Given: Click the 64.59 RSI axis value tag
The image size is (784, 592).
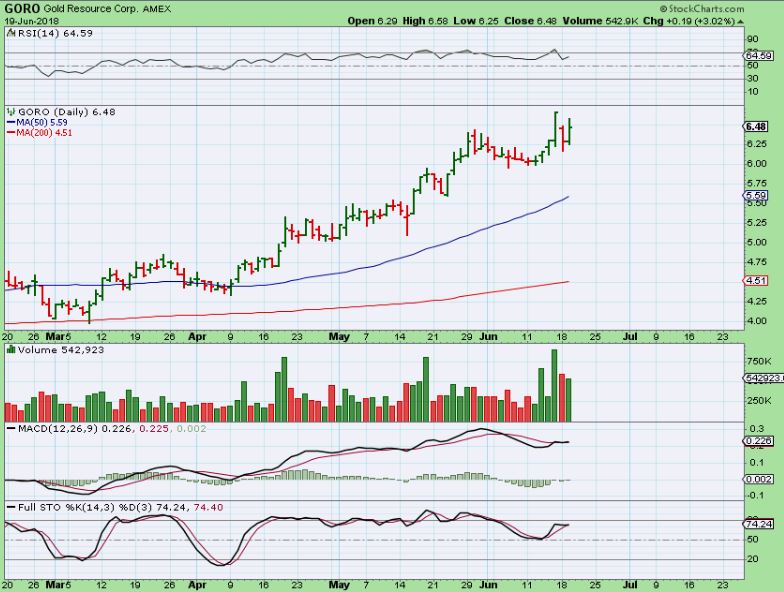Looking at the screenshot, I should [x=758, y=55].
